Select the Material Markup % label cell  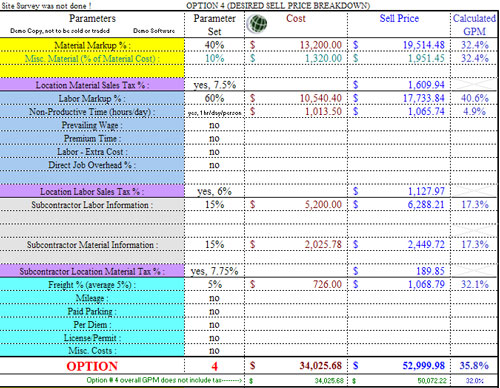point(92,45)
